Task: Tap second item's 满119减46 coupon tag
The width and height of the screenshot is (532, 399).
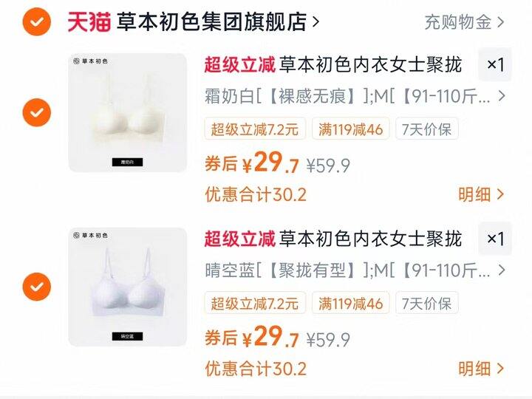Action: 350,303
